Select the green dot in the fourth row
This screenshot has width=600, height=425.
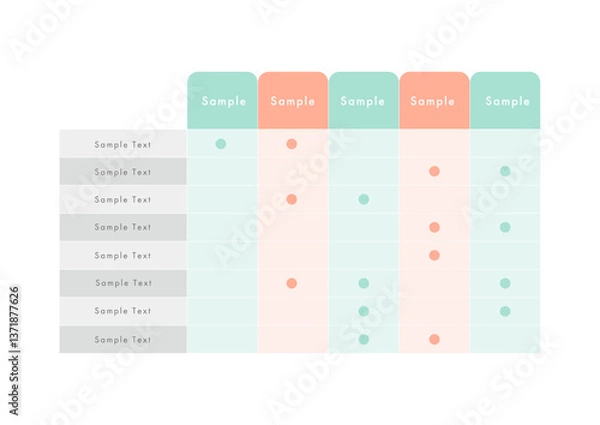(505, 227)
